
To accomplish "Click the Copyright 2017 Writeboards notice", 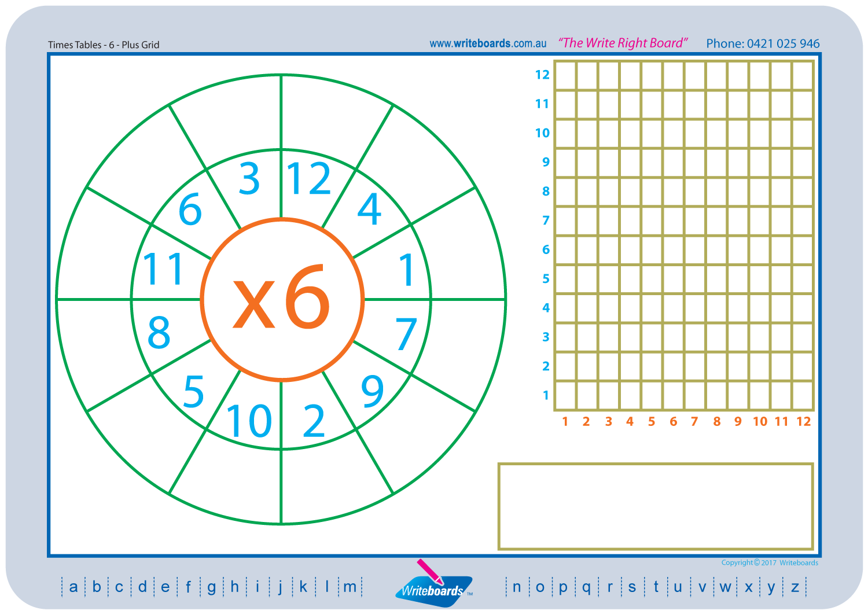I will pos(770,562).
